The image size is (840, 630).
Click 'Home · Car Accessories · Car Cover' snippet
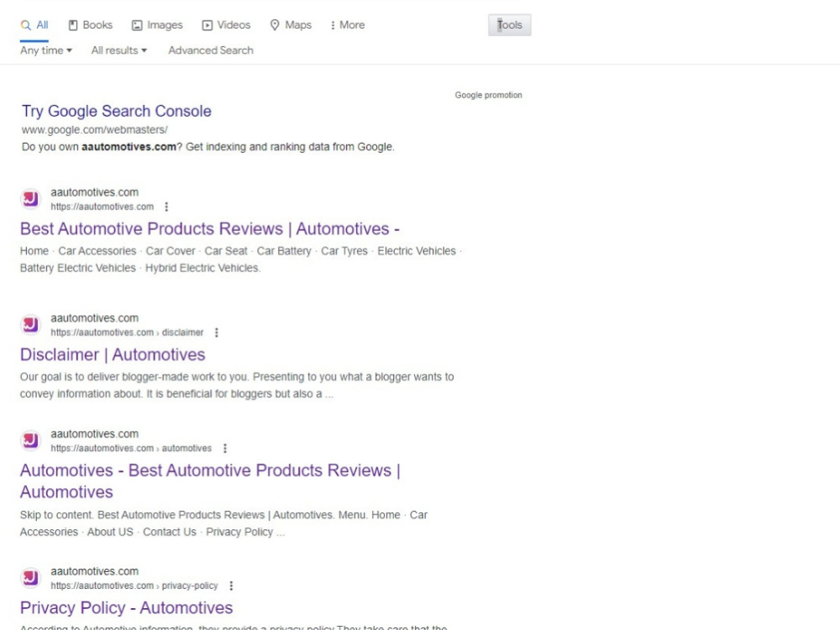(x=240, y=260)
